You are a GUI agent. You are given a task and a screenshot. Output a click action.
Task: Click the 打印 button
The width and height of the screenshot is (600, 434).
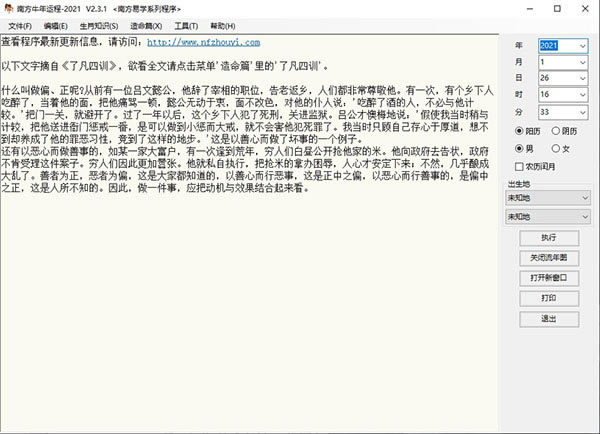549,298
